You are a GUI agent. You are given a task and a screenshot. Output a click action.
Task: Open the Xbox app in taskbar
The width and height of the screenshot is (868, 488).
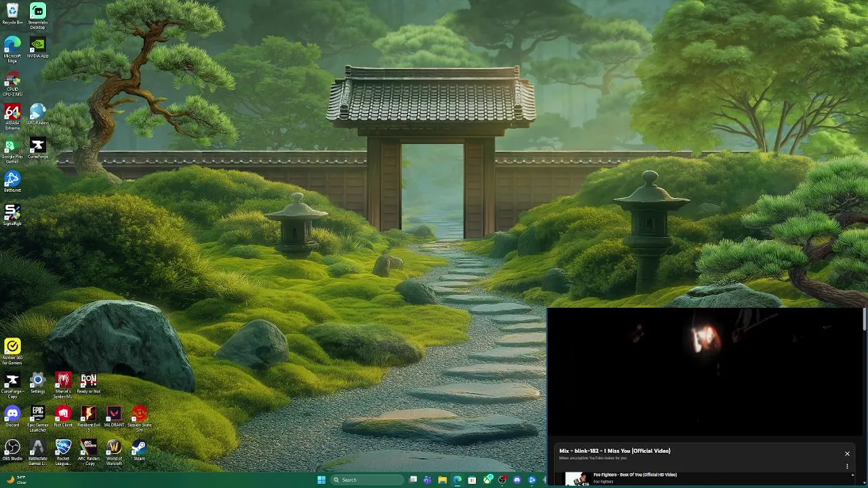point(488,480)
